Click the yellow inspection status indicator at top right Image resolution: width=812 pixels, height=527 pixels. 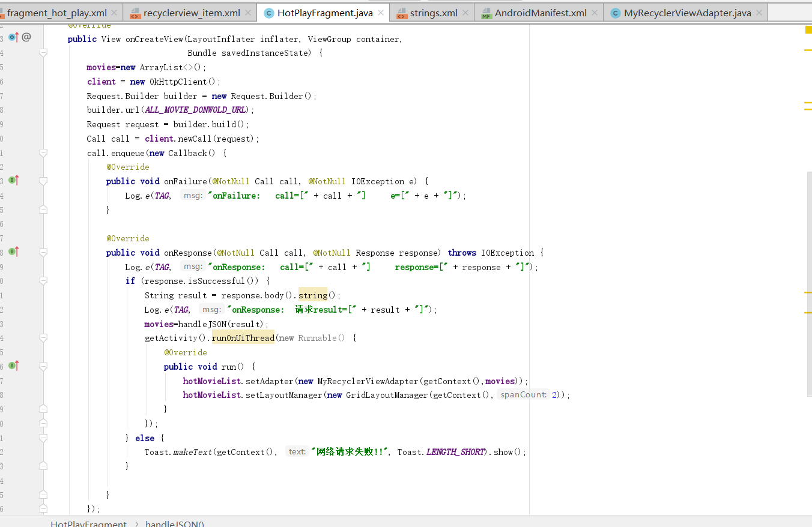click(x=808, y=29)
